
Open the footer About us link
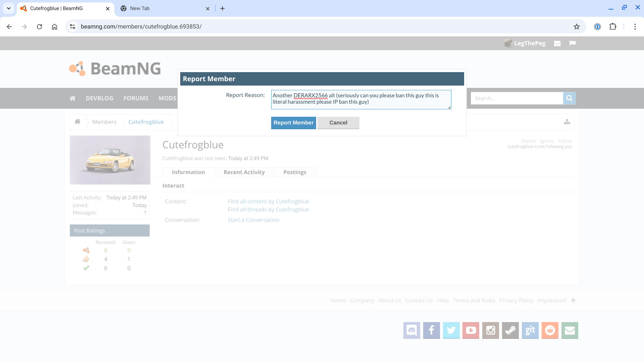(x=390, y=300)
